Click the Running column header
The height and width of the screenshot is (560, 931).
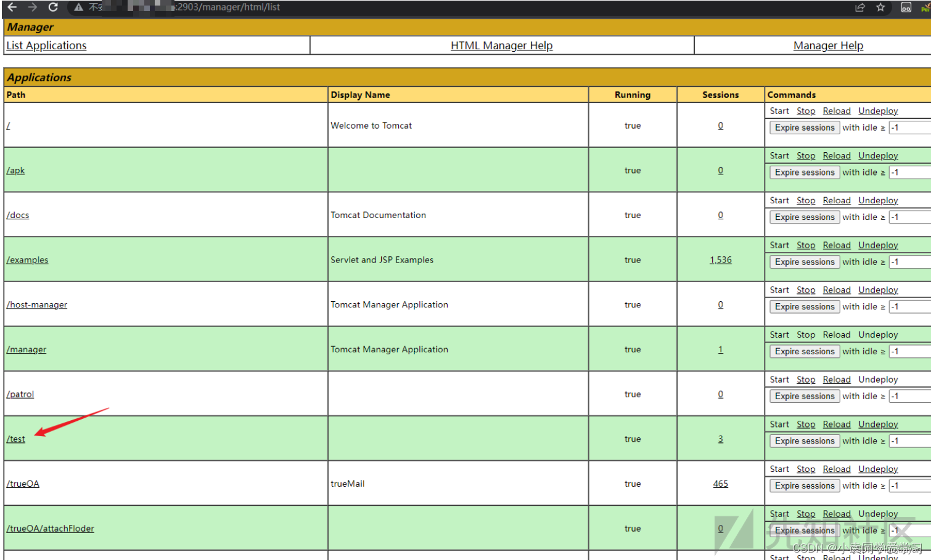click(x=633, y=95)
